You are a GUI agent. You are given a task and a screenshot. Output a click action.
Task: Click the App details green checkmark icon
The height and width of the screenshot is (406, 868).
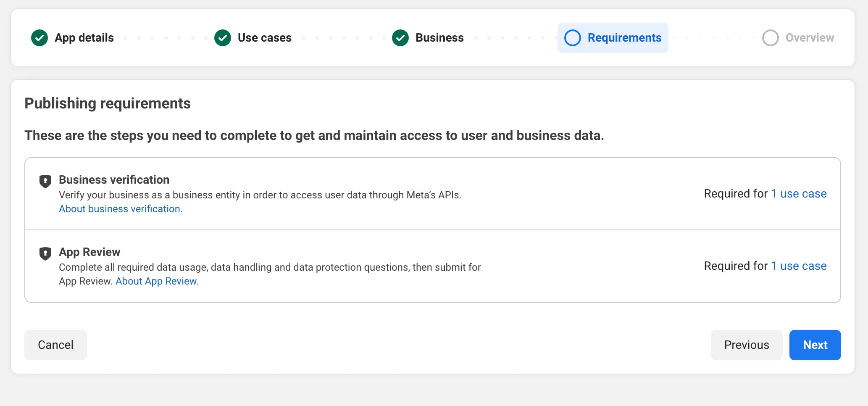pos(39,38)
